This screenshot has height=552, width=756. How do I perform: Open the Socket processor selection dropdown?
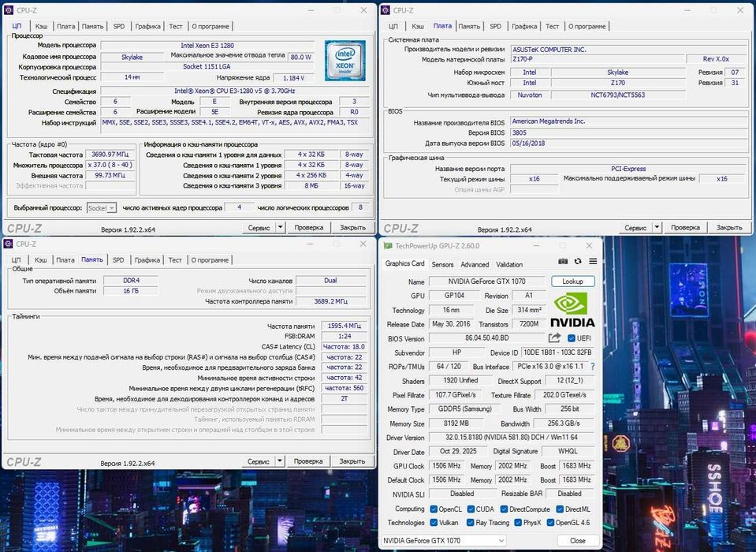(x=101, y=207)
